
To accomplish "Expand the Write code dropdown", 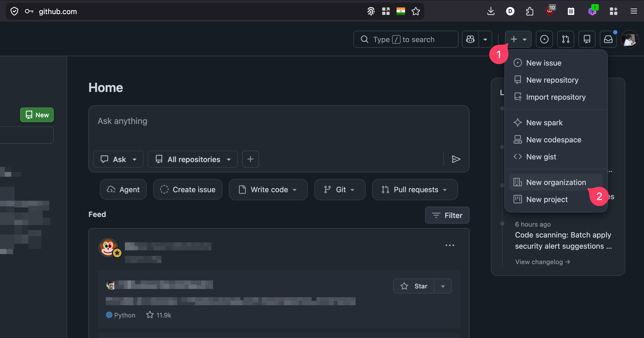I will (x=268, y=190).
